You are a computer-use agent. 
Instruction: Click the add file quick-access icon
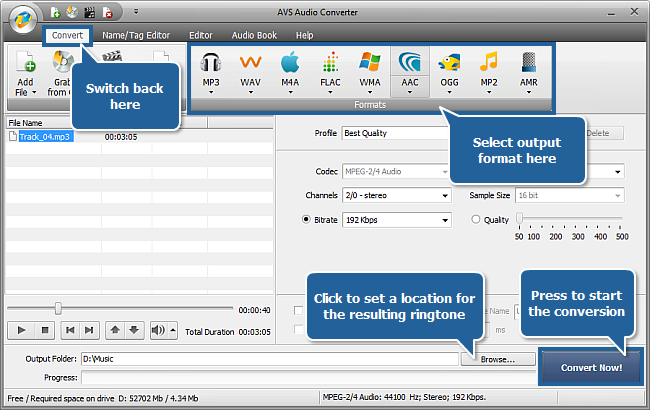coord(55,13)
